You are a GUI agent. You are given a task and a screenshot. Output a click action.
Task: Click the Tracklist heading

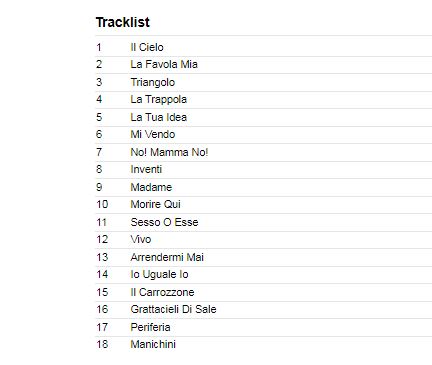click(x=123, y=22)
